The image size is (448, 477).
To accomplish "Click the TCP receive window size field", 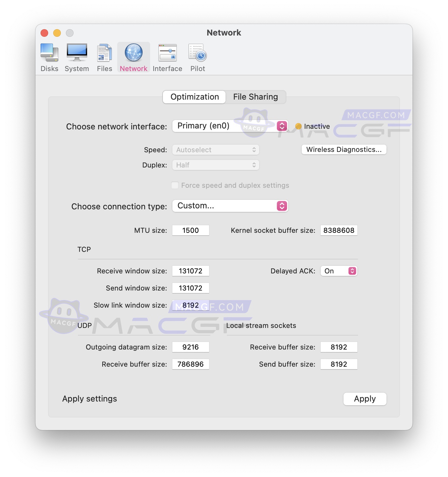I will (190, 271).
